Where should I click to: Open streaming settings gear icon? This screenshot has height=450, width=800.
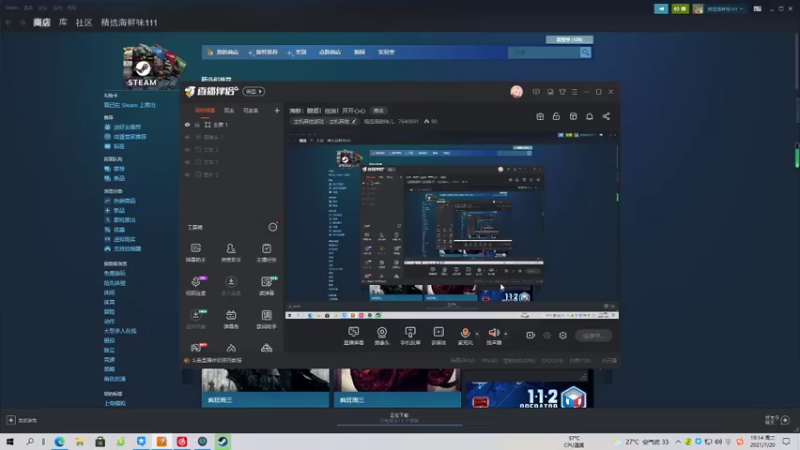[563, 335]
